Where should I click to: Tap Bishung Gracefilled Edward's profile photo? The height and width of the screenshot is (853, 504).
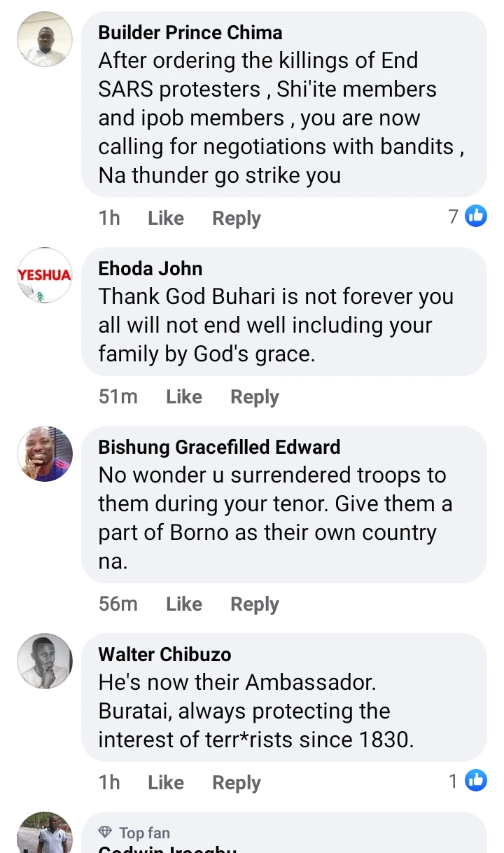[45, 454]
